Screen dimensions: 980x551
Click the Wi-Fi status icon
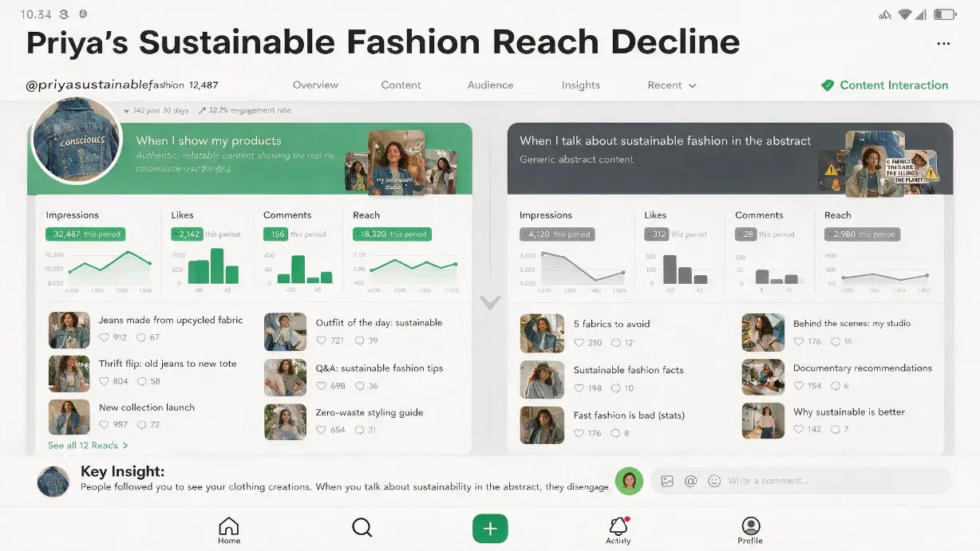905,14
